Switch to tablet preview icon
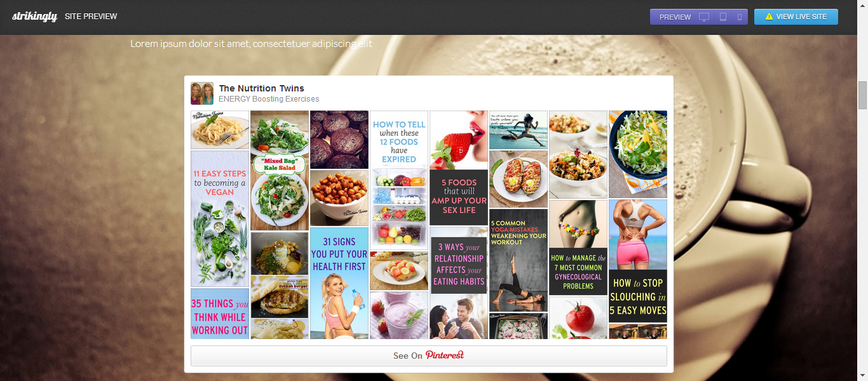Image resolution: width=868 pixels, height=381 pixels. click(x=723, y=17)
